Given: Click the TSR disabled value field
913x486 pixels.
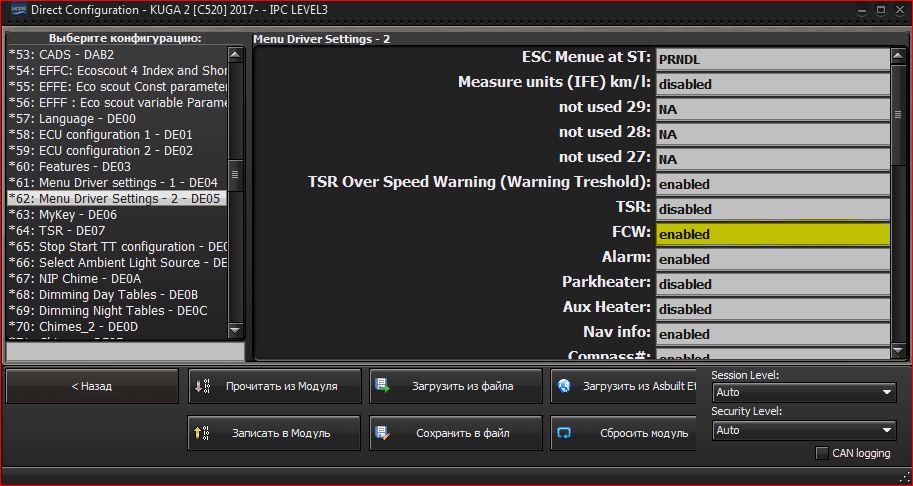Looking at the screenshot, I should tap(772, 209).
